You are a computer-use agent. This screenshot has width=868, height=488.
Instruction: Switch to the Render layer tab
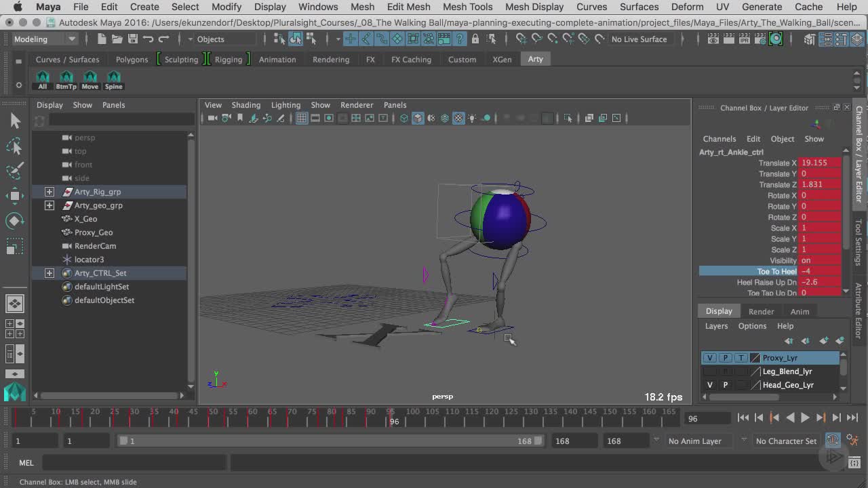pyautogui.click(x=761, y=312)
